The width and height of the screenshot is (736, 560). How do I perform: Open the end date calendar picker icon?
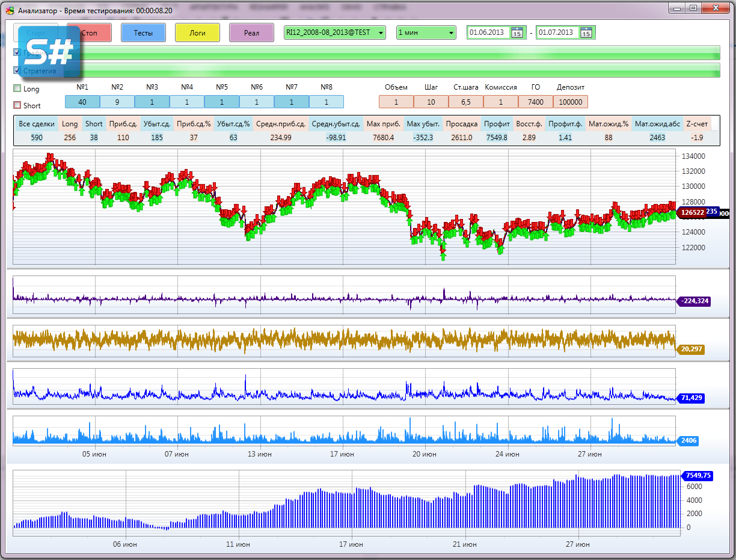[x=586, y=32]
